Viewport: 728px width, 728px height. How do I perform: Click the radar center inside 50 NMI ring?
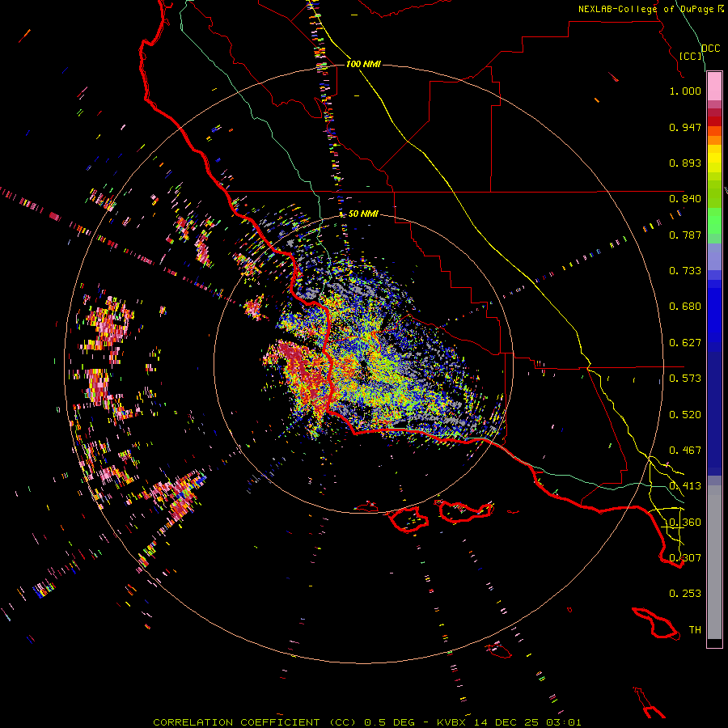click(x=363, y=364)
